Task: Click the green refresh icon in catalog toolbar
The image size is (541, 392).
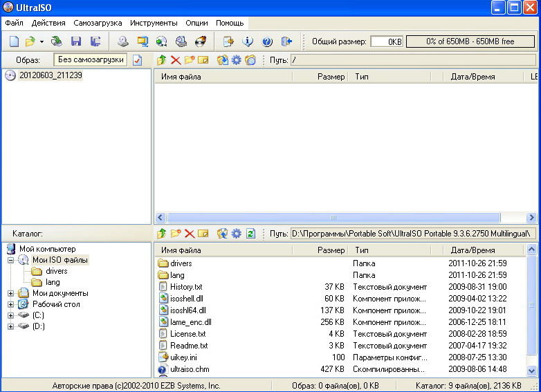Action: point(250,234)
